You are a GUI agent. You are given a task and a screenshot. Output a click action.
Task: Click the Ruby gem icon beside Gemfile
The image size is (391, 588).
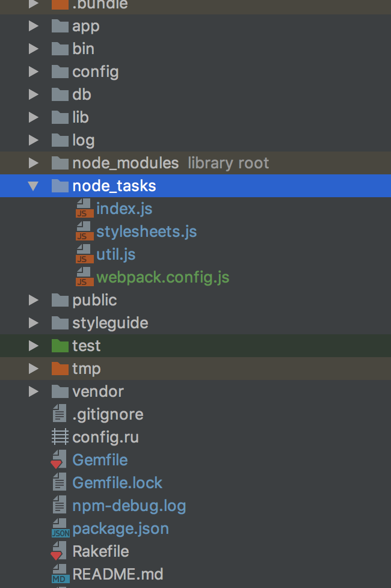click(x=59, y=460)
